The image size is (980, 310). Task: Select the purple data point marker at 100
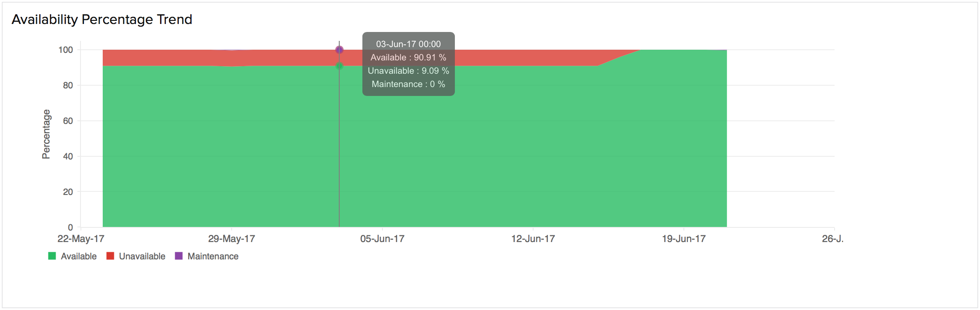click(339, 50)
